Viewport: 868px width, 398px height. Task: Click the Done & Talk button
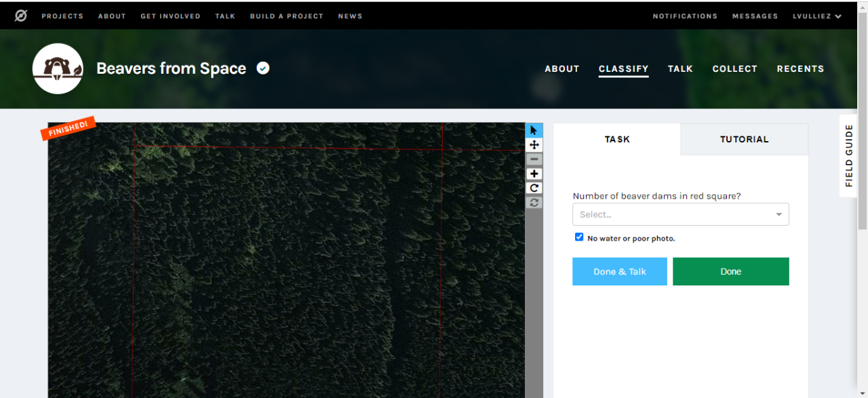click(x=620, y=271)
